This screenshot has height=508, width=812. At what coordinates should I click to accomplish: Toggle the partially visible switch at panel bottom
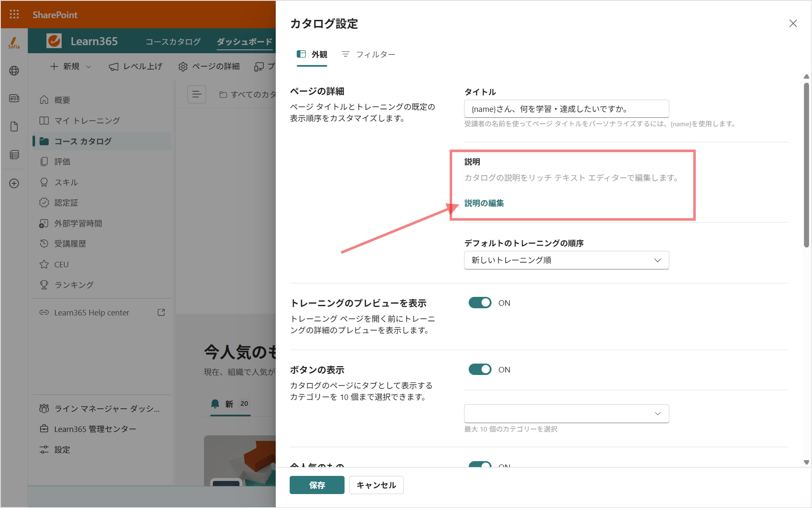point(480,465)
